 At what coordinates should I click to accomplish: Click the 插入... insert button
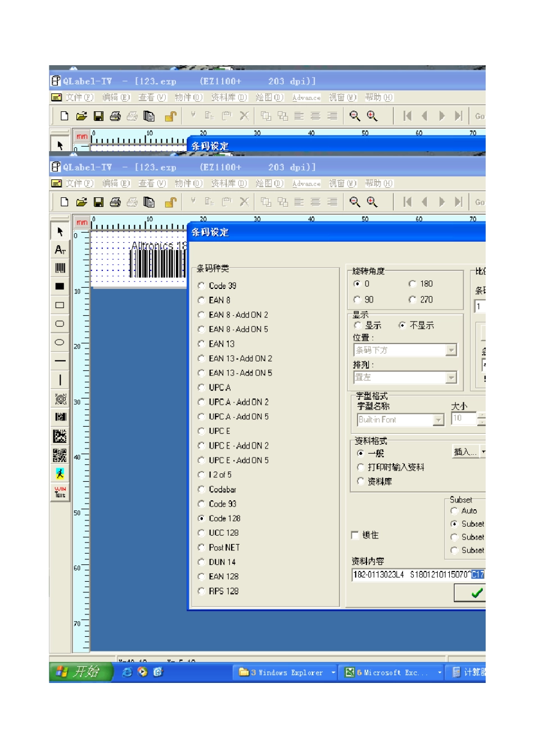[465, 452]
